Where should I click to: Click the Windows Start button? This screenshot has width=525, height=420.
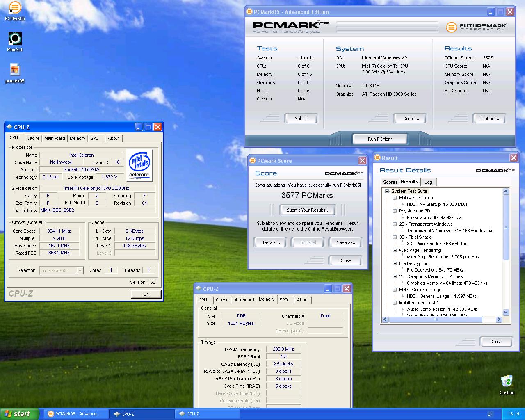(19, 414)
